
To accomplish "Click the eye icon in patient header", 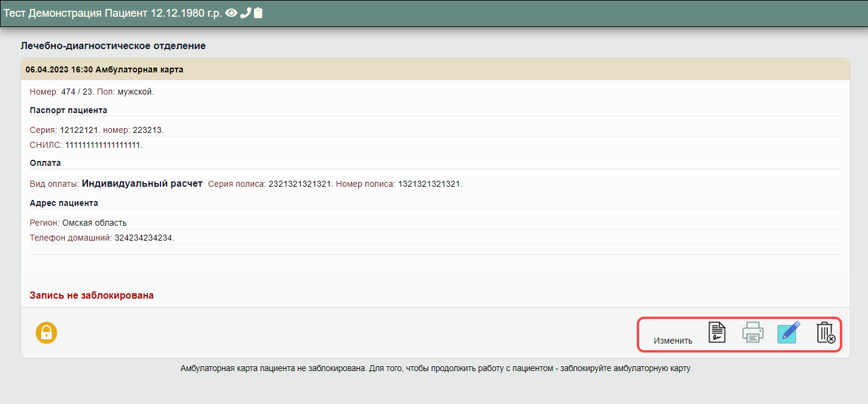I will [x=231, y=13].
